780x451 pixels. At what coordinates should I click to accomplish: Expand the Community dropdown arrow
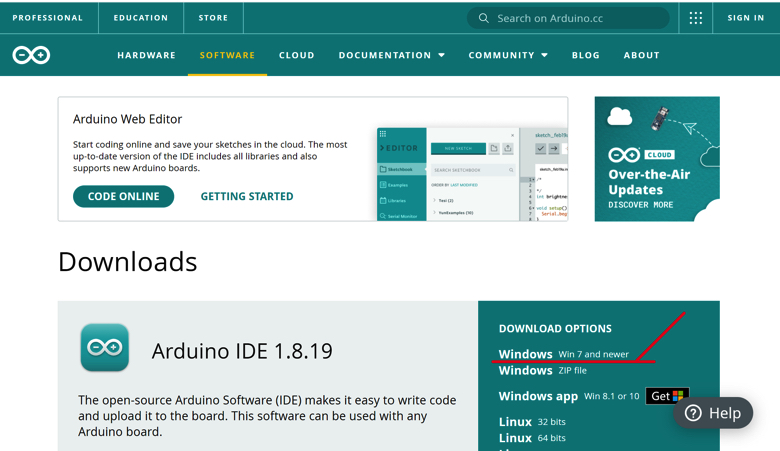click(544, 55)
